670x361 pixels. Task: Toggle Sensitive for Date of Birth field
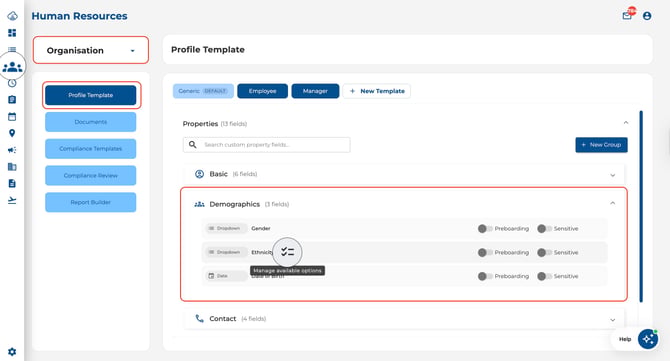click(544, 276)
